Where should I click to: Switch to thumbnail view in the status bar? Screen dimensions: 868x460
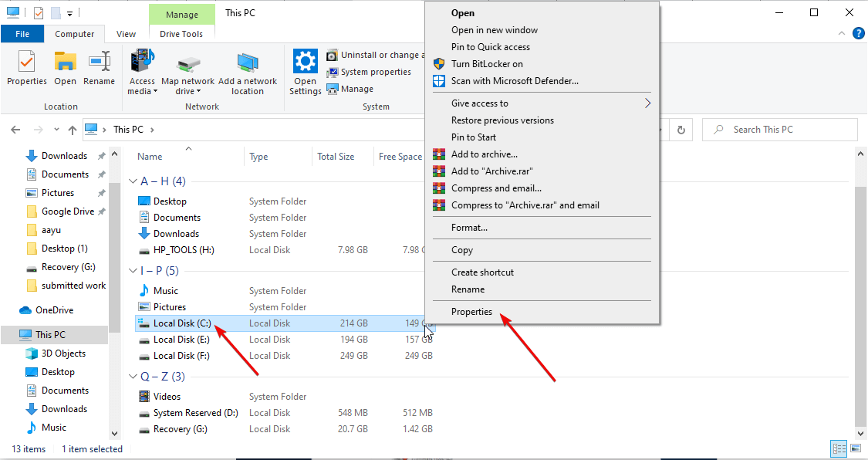(x=857, y=448)
